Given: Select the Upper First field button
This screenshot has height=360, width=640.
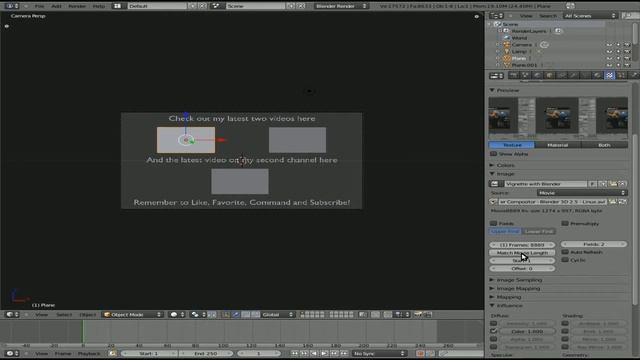Looking at the screenshot, I should coord(505,231).
